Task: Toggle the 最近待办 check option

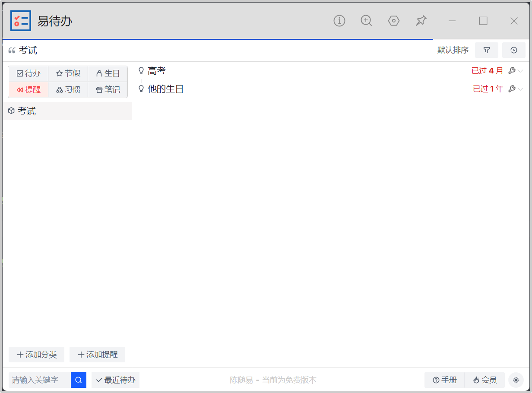Action: coord(116,380)
